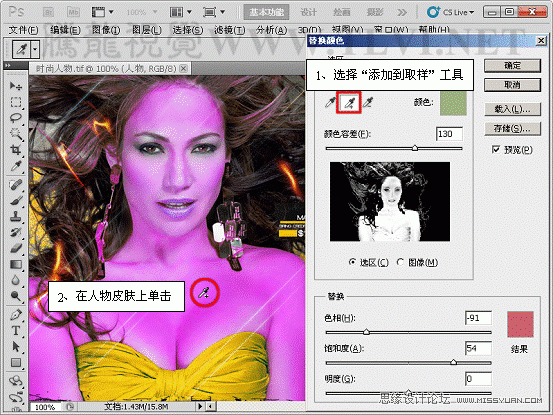Click the Save (存储) button
Image resolution: width=553 pixels, height=415 pixels.
[512, 129]
